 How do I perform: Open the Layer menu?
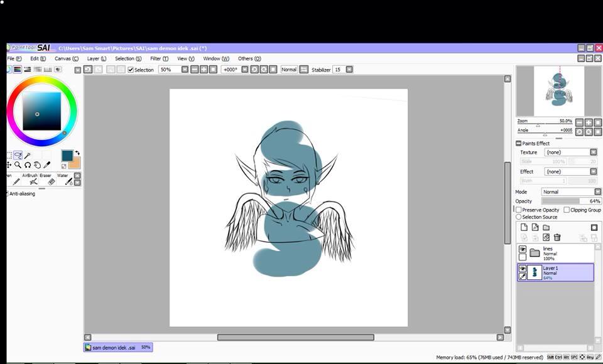pos(97,58)
